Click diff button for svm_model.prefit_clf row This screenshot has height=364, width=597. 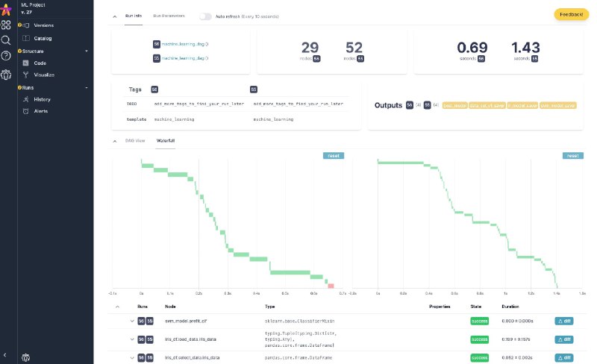[x=564, y=321]
